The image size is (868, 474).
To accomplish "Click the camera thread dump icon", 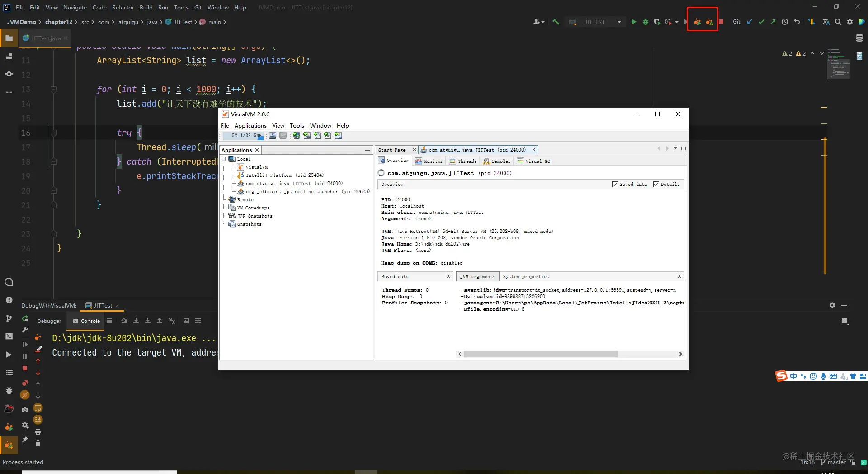I will [25, 410].
